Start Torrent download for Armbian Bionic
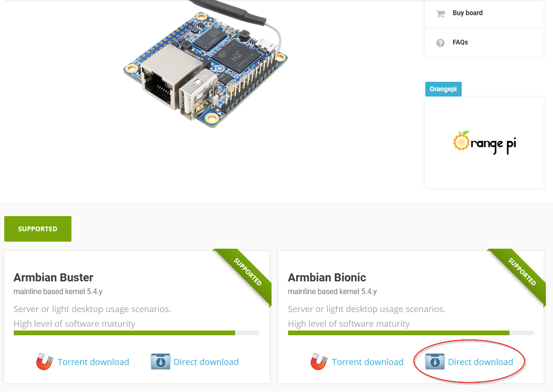The image size is (553, 392). coord(368,362)
